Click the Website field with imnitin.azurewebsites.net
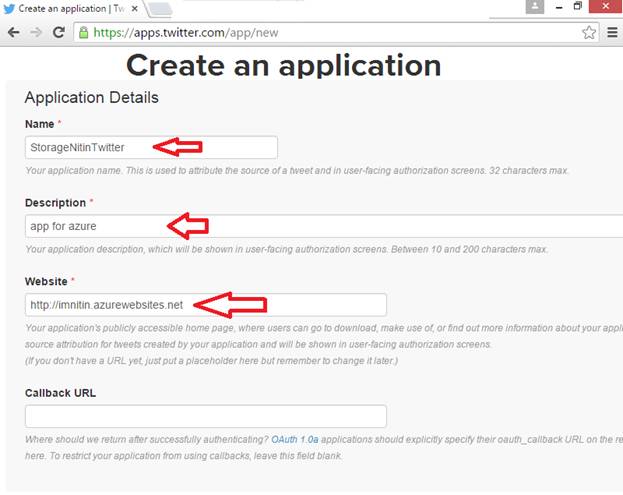Screen dimensions: 623x495 (x=206, y=305)
